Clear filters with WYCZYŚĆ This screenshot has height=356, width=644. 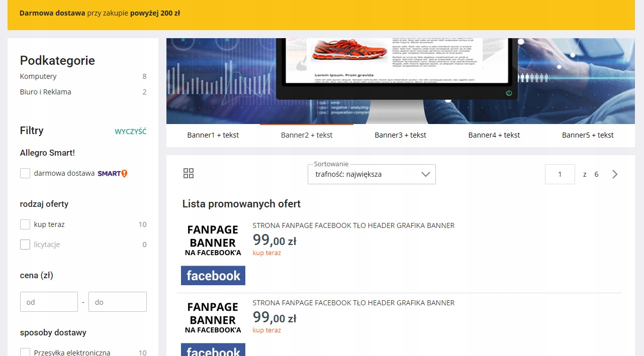point(131,132)
